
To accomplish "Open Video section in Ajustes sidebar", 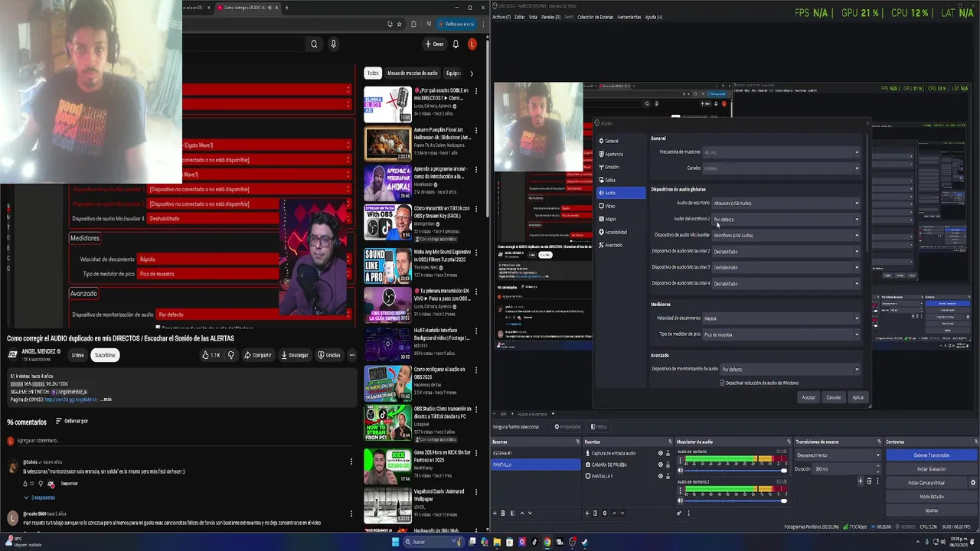I will pyautogui.click(x=621, y=206).
